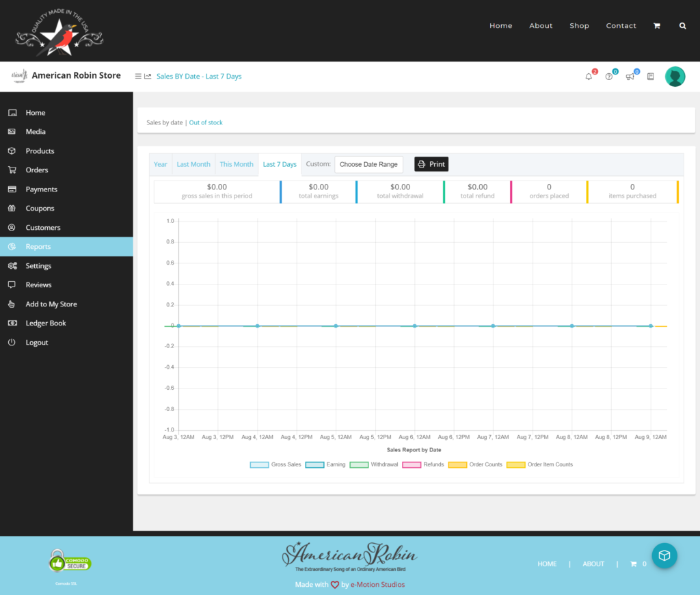Open the shopping cart icon in header

[657, 26]
